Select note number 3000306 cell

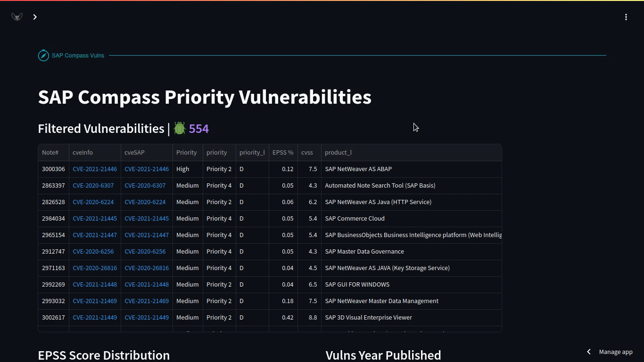click(53, 169)
